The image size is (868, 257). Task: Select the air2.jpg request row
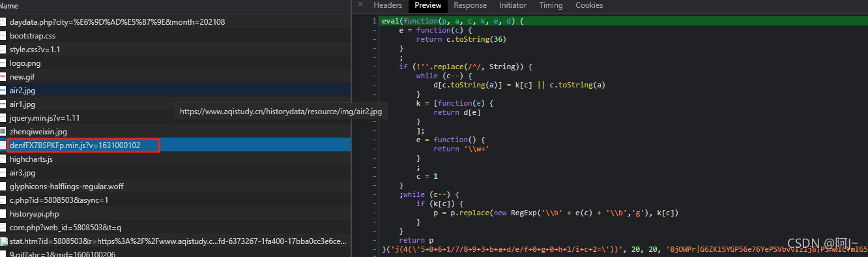point(175,91)
